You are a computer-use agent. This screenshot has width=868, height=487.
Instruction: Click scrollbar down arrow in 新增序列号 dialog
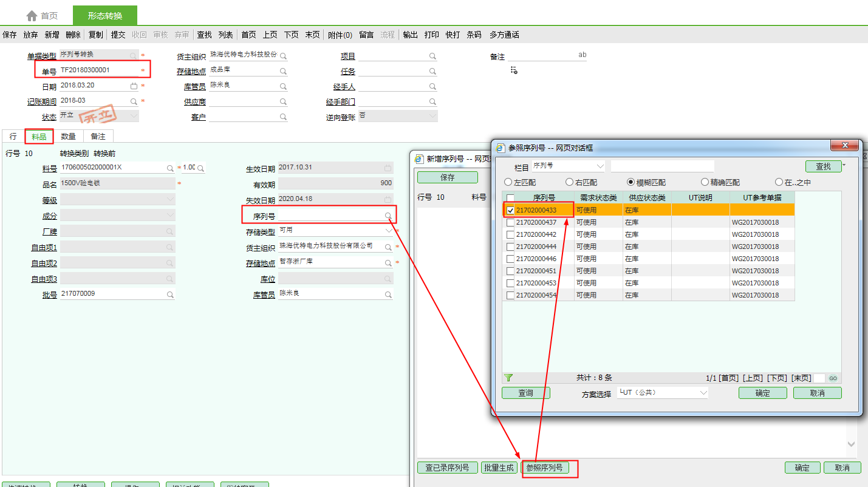[x=851, y=444]
